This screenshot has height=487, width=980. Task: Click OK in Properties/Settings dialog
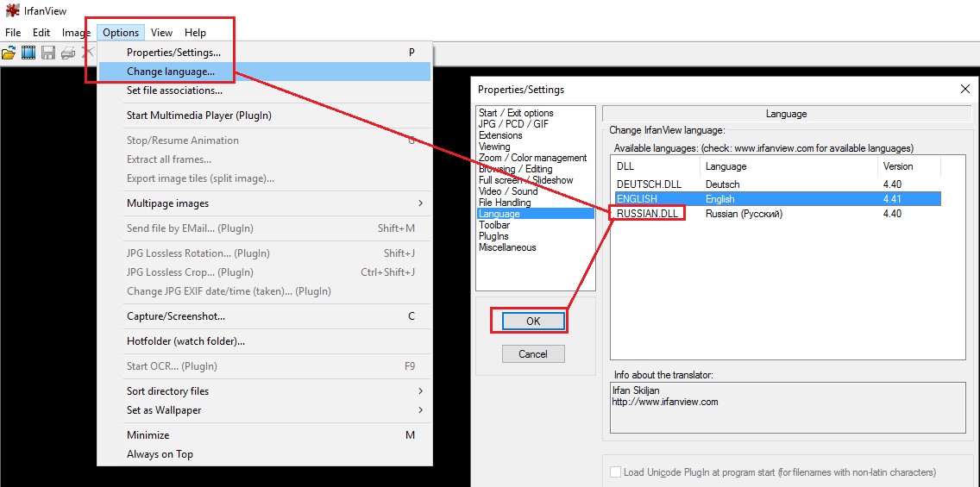(533, 321)
